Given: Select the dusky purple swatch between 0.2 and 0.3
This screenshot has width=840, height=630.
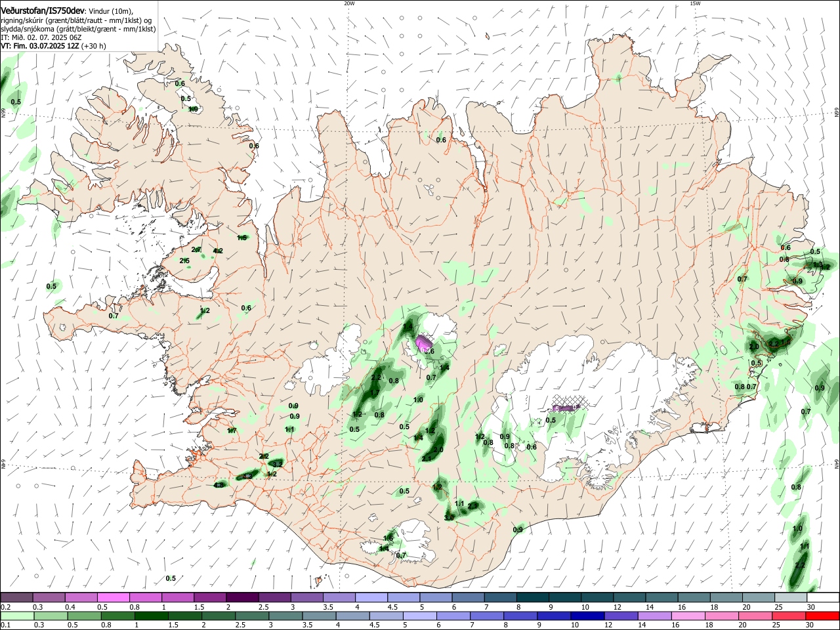Looking at the screenshot, I should pos(17,598).
